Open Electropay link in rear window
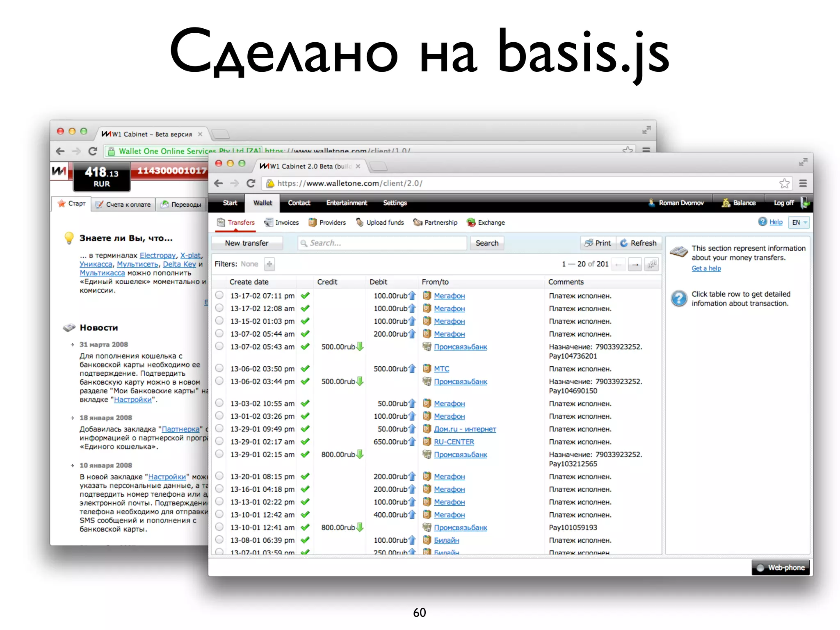This screenshot has height=630, width=840. click(x=157, y=256)
